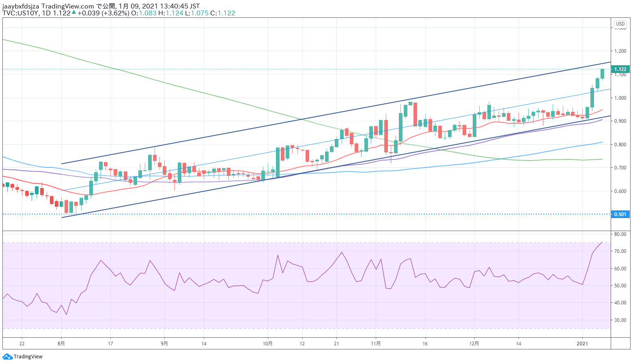The width and height of the screenshot is (633, 364).
Task: Click the 70.00 RSI axis label
Action: (x=620, y=251)
